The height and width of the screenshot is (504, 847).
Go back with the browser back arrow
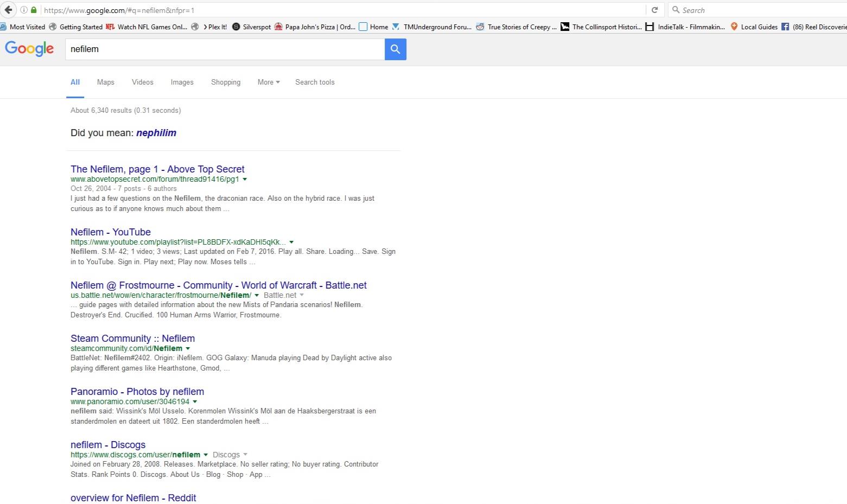pyautogui.click(x=8, y=10)
